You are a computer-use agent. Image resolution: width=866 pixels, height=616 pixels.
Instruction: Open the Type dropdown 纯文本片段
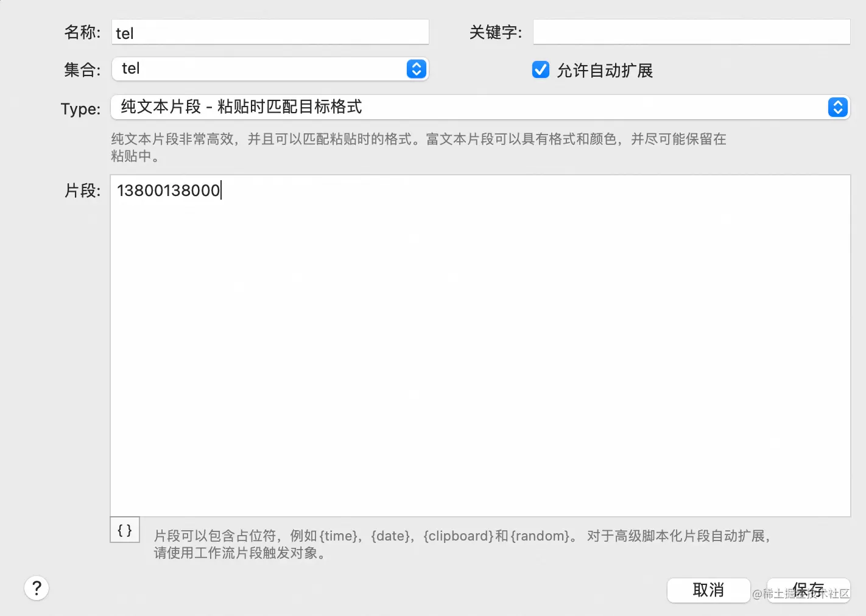480,107
